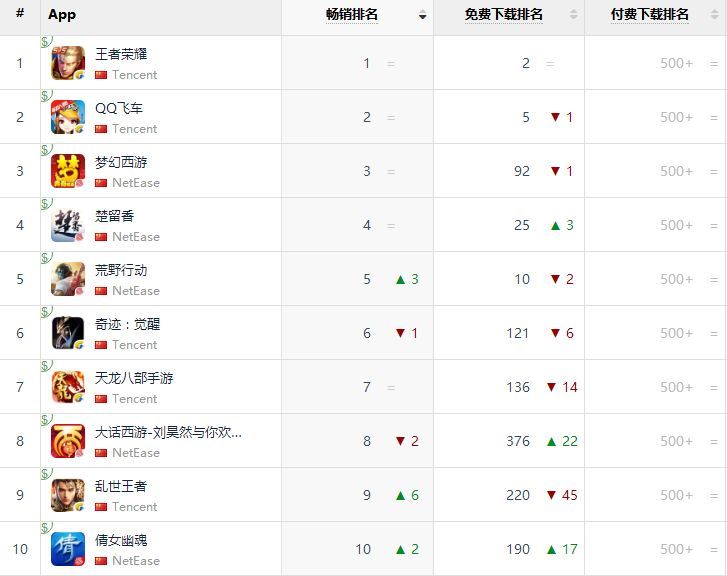Open the 王者荣耀 app name link
Viewport: 727px width, 576px height.
[121, 54]
